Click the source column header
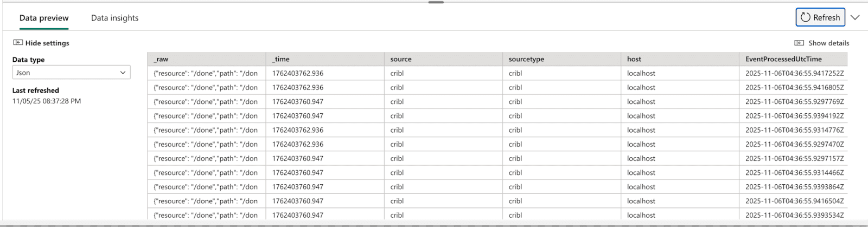 (x=443, y=59)
